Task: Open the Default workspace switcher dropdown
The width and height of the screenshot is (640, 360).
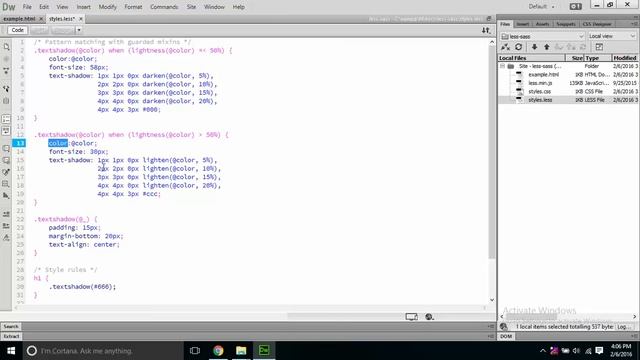Action: coord(542,7)
